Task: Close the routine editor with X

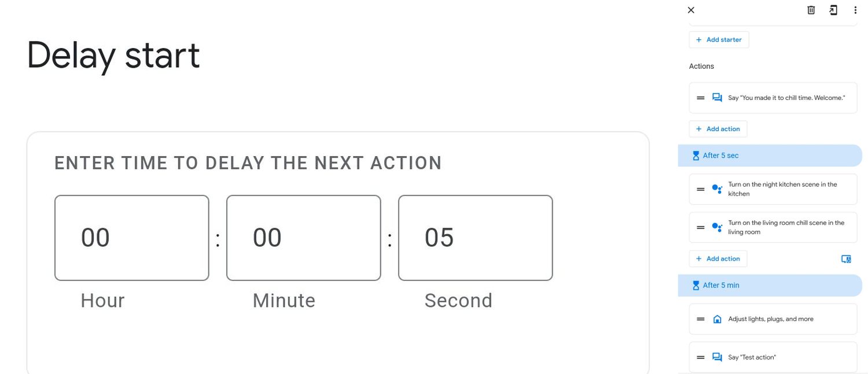Action: tap(691, 10)
